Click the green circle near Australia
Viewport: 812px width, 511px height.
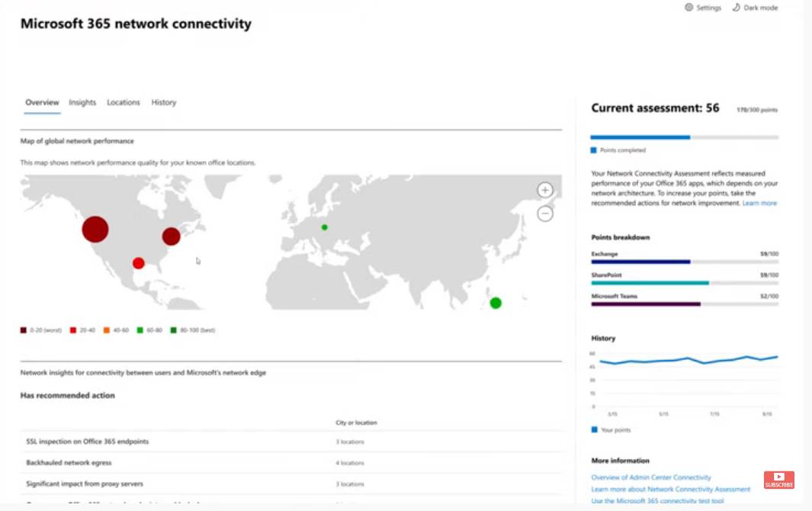pos(496,303)
